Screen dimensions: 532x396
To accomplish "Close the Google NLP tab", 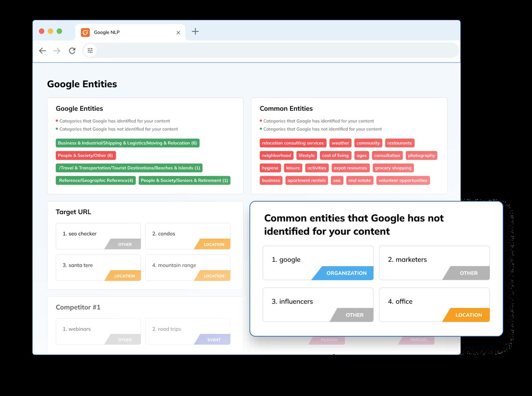I will pos(178,32).
